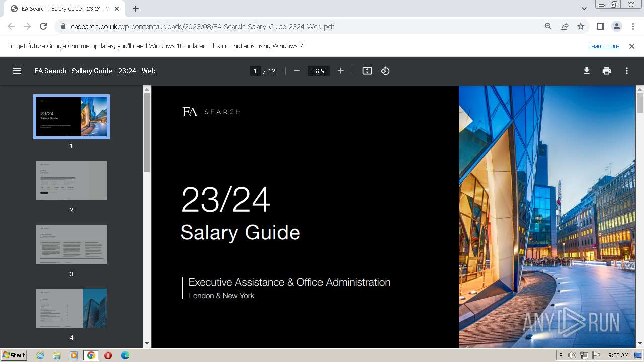Click the EA SEARCH logo in the PDF
644x362 pixels.
pos(211,112)
